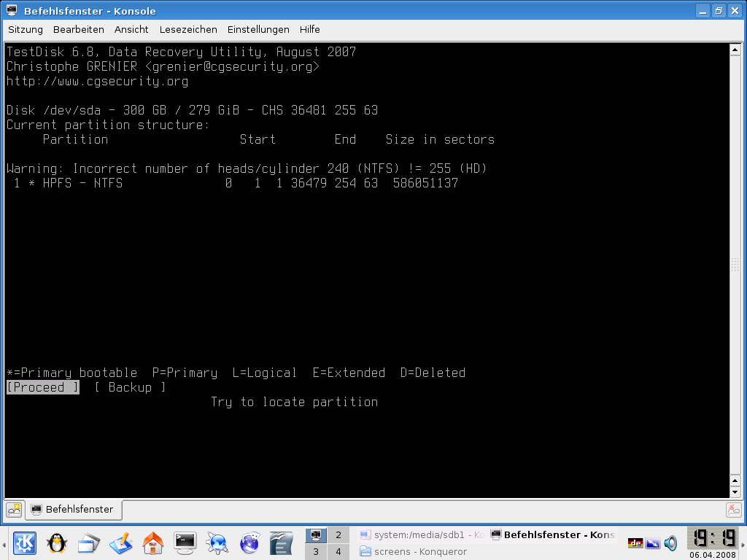Click the Current partition structure line
This screenshot has height=560, width=747.
[108, 125]
